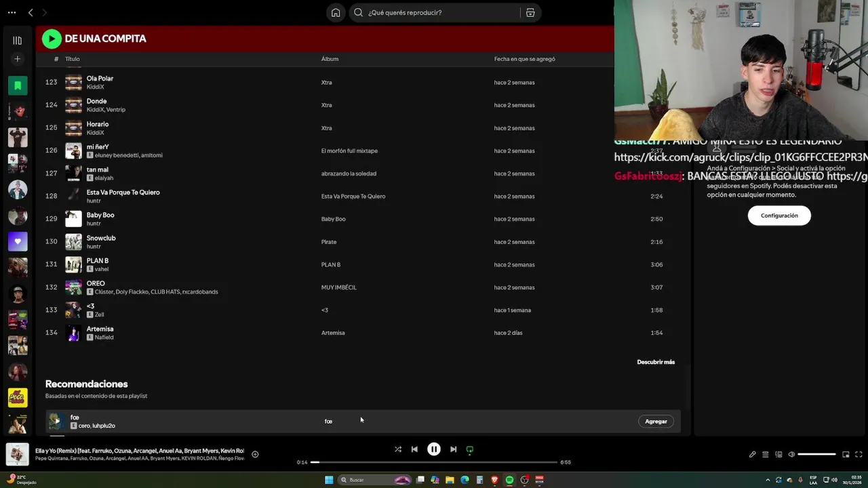
Task: Enter full screen mode
Action: 859,454
